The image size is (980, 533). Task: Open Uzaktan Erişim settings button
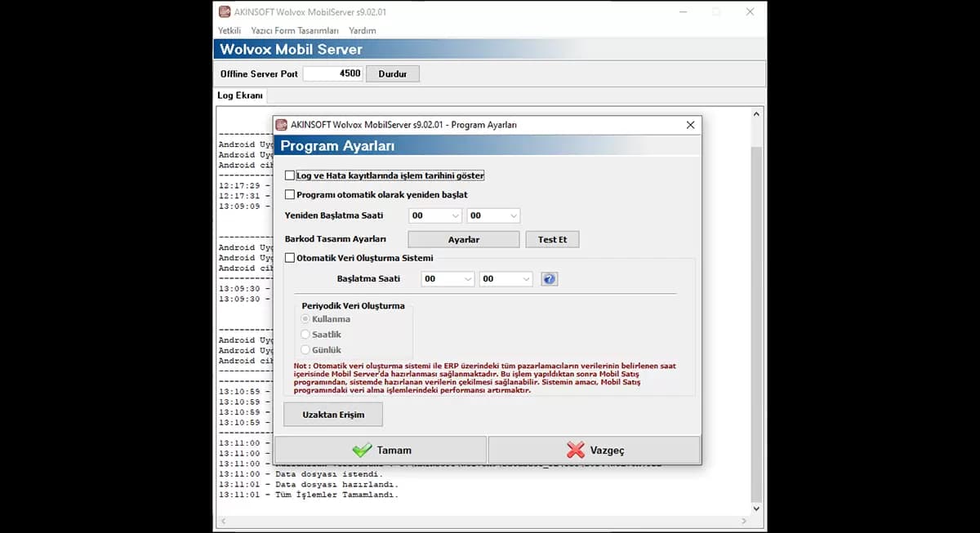pyautogui.click(x=333, y=415)
